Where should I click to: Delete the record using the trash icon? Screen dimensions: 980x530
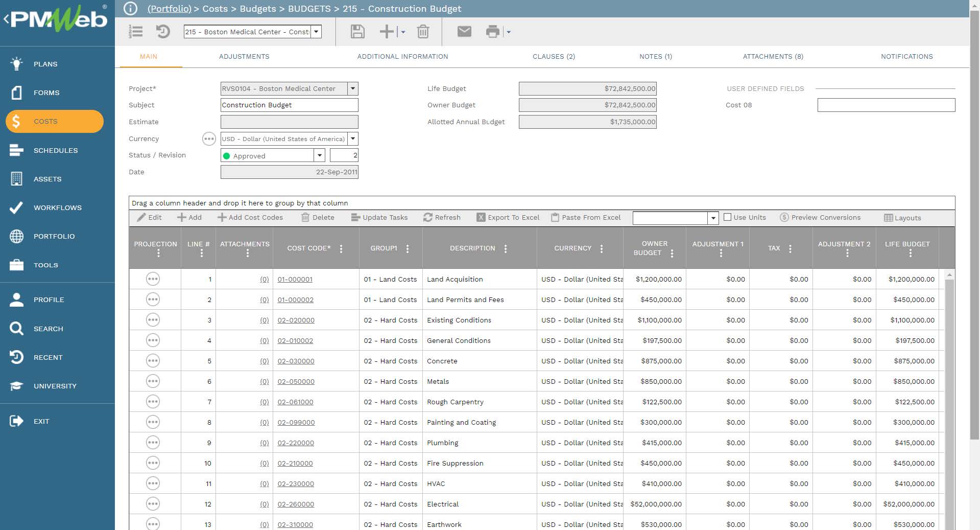click(423, 32)
